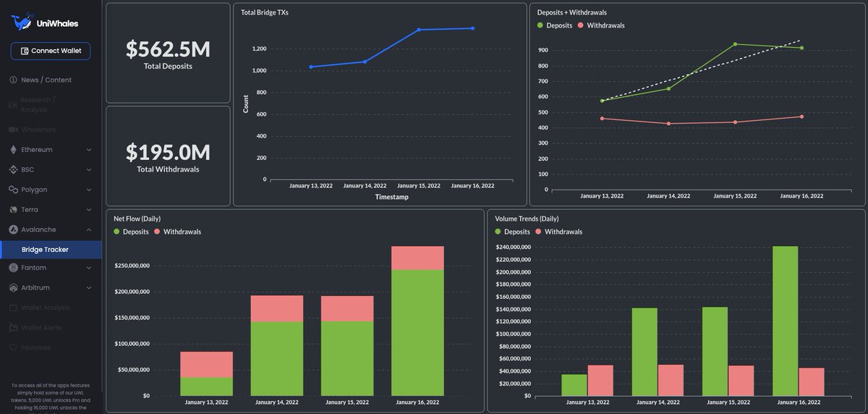Click the Volume Trends (Daily) chart title
This screenshot has height=414, width=868.
tap(527, 219)
